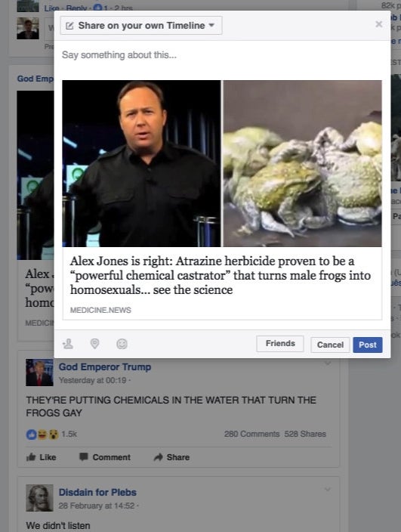401x532 pixels.
Task: Open the feeling/activity smiley icon
Action: point(122,344)
